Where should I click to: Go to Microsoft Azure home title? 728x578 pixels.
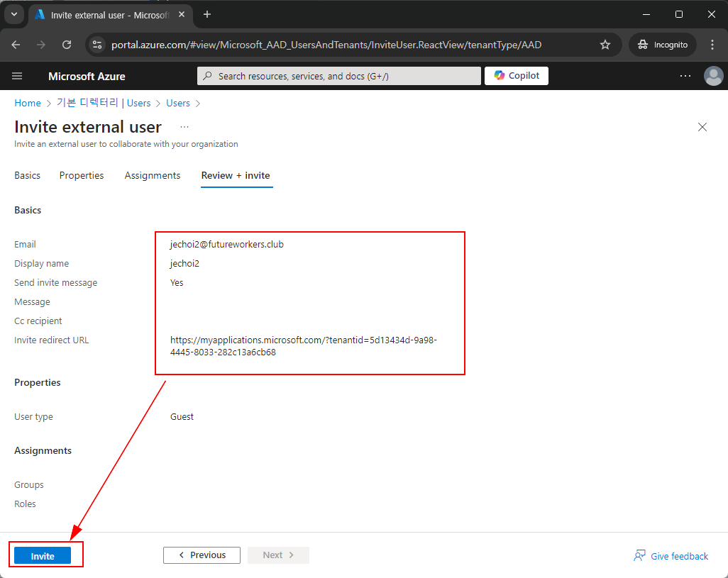point(87,77)
